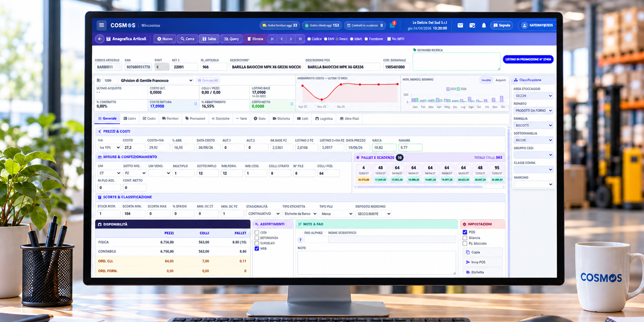The width and height of the screenshot is (644, 322).
Task: Switch to the Logistica tab
Action: pyautogui.click(x=324, y=119)
